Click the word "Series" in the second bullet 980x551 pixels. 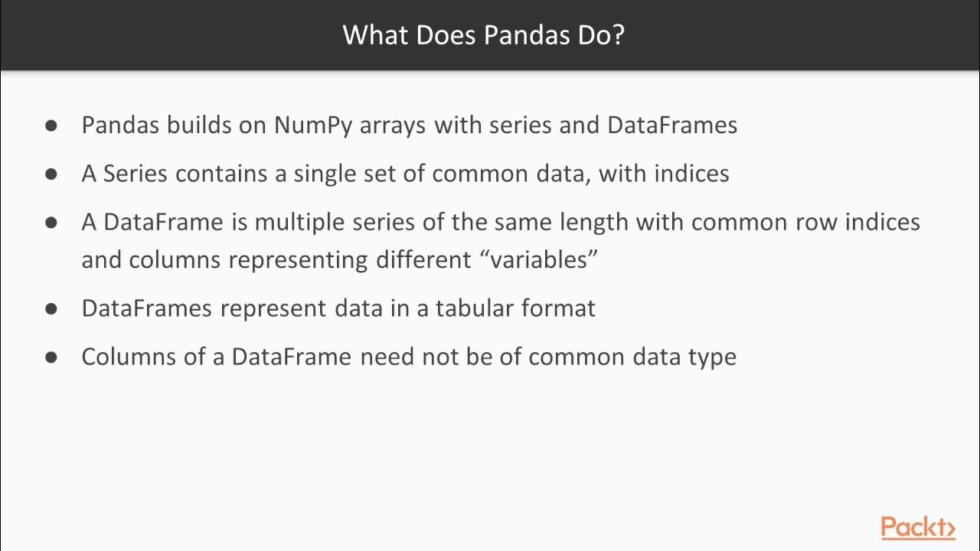point(135,174)
